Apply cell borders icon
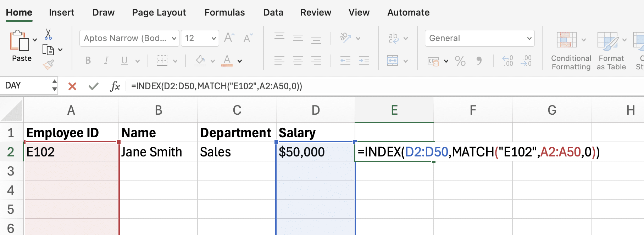Screen dimensions: 644x235 (162, 61)
